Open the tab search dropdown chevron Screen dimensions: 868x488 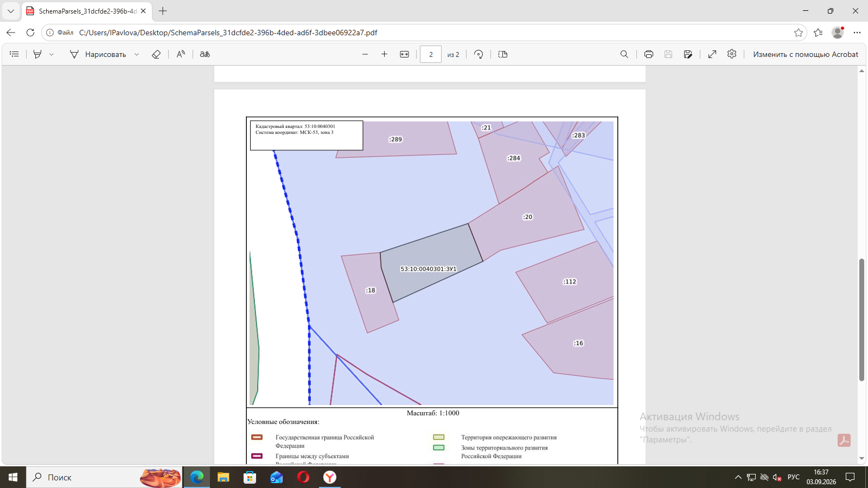11,11
